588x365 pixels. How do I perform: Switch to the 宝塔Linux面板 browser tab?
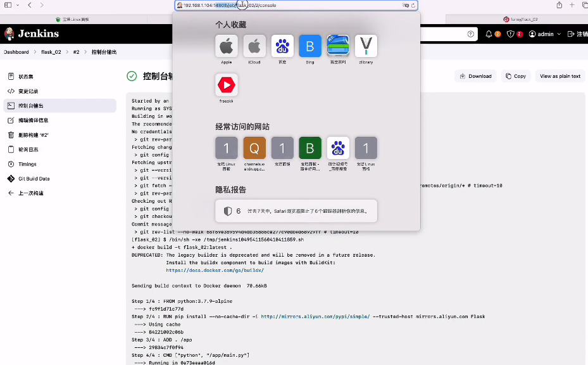(x=72, y=19)
